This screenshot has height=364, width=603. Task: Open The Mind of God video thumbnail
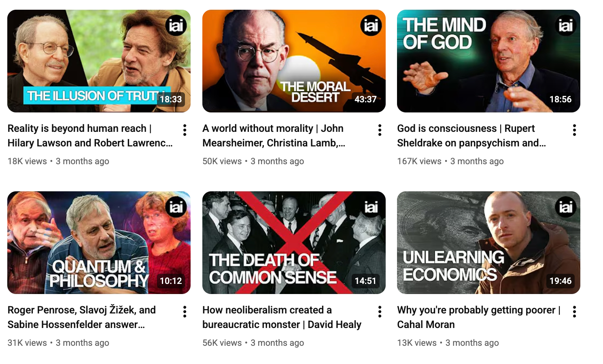488,61
